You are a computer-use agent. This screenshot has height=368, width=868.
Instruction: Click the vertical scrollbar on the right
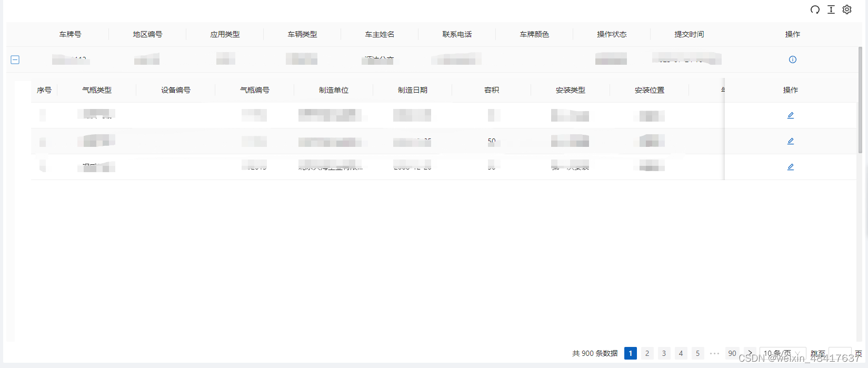coord(861,100)
